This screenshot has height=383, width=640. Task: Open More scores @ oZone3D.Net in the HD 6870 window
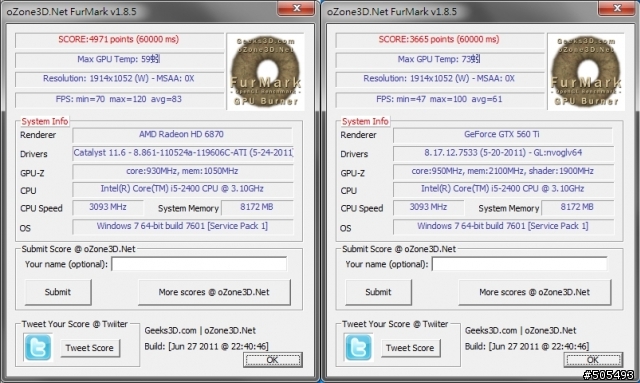click(x=214, y=292)
